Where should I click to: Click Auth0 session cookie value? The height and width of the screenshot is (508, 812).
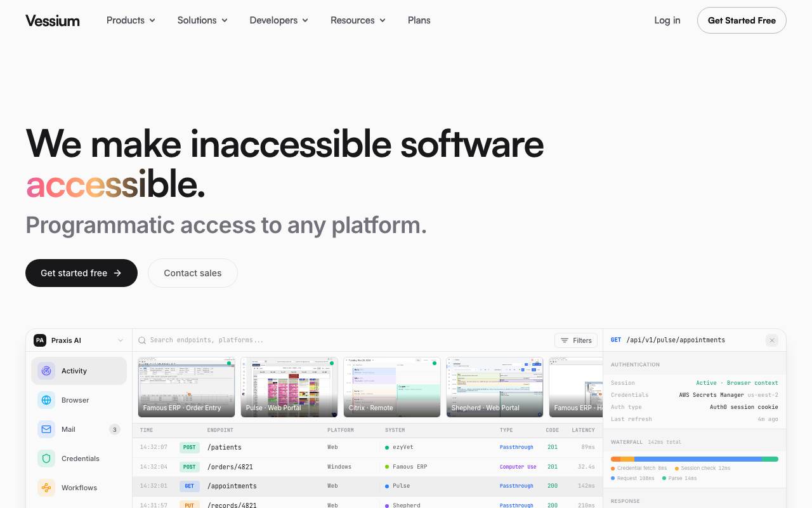point(743,407)
